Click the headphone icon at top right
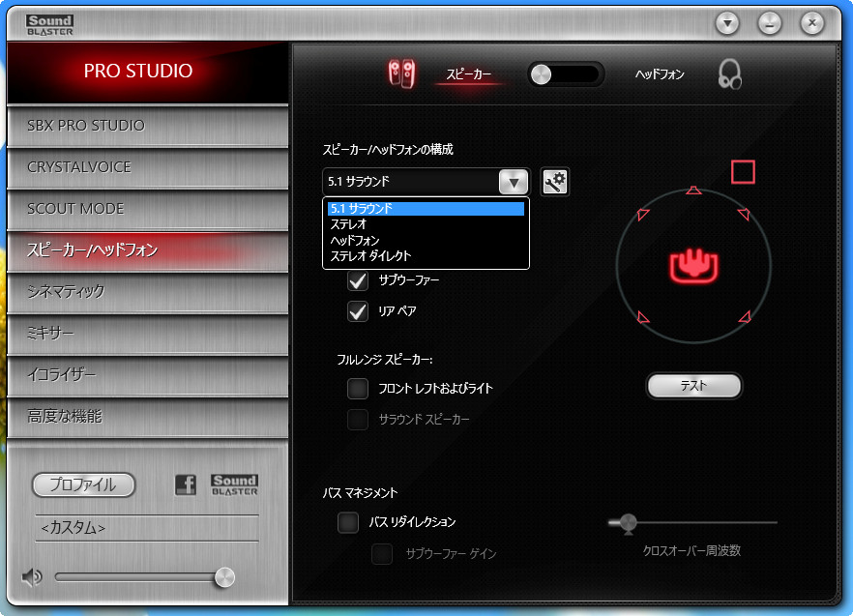Viewport: 853px width, 616px height. tap(729, 74)
